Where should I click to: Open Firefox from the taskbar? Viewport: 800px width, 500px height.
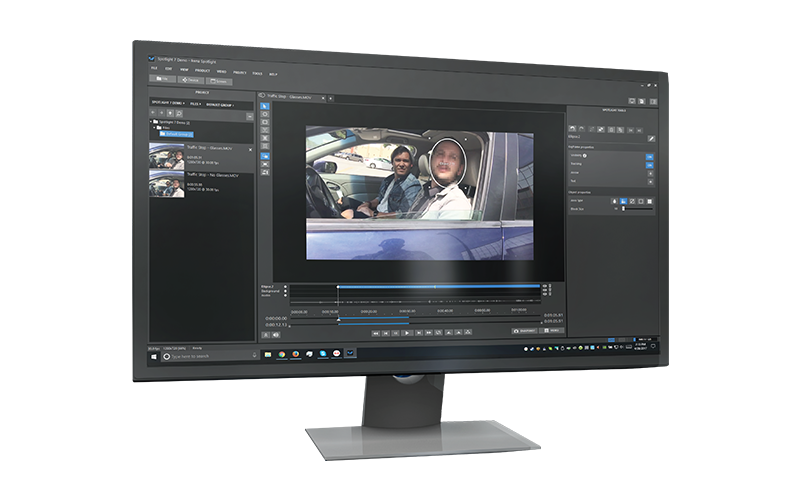[295, 354]
